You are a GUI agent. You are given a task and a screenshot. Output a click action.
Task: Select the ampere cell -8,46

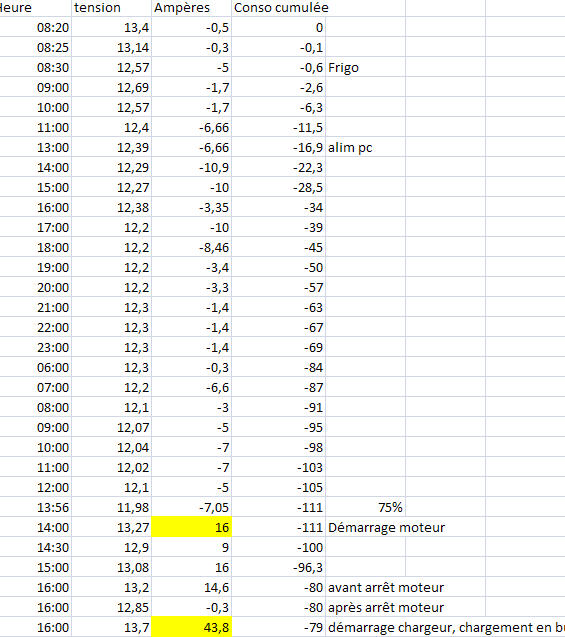tap(192, 247)
